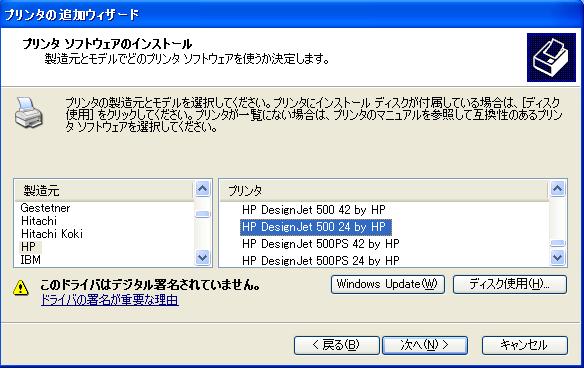Select HP in manufacturer list
584x384 pixels.
(28, 247)
